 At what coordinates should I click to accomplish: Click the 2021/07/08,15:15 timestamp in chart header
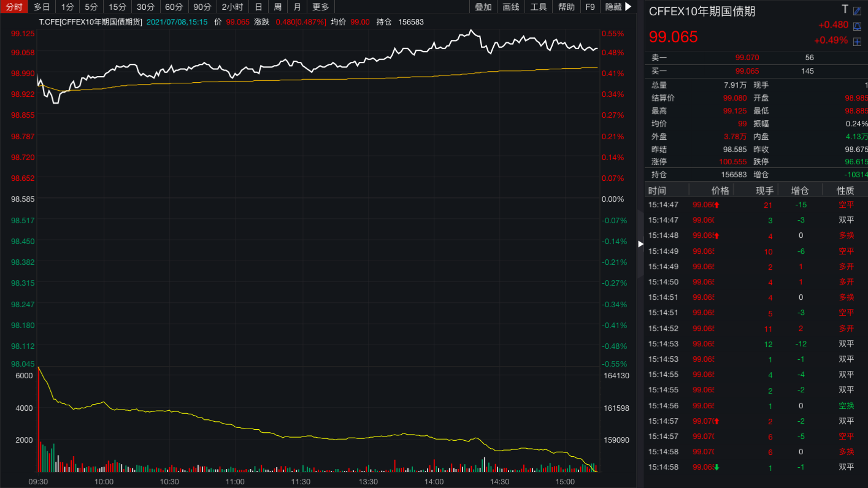point(177,21)
